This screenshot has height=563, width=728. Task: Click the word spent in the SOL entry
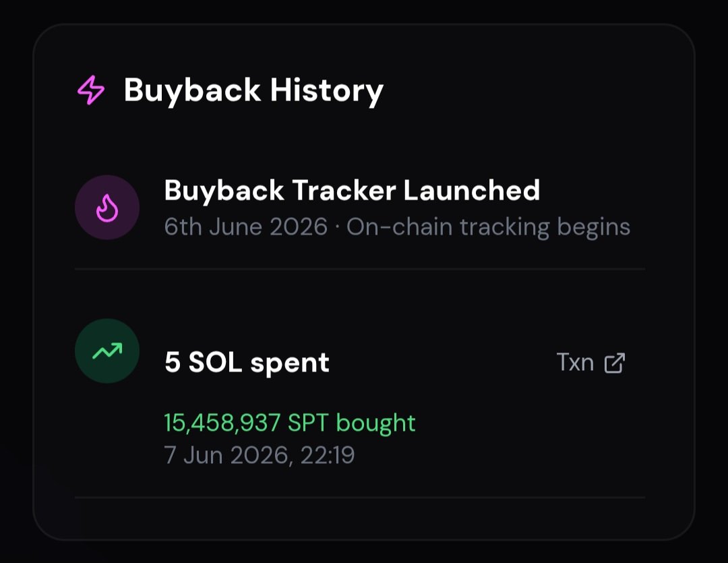click(290, 363)
